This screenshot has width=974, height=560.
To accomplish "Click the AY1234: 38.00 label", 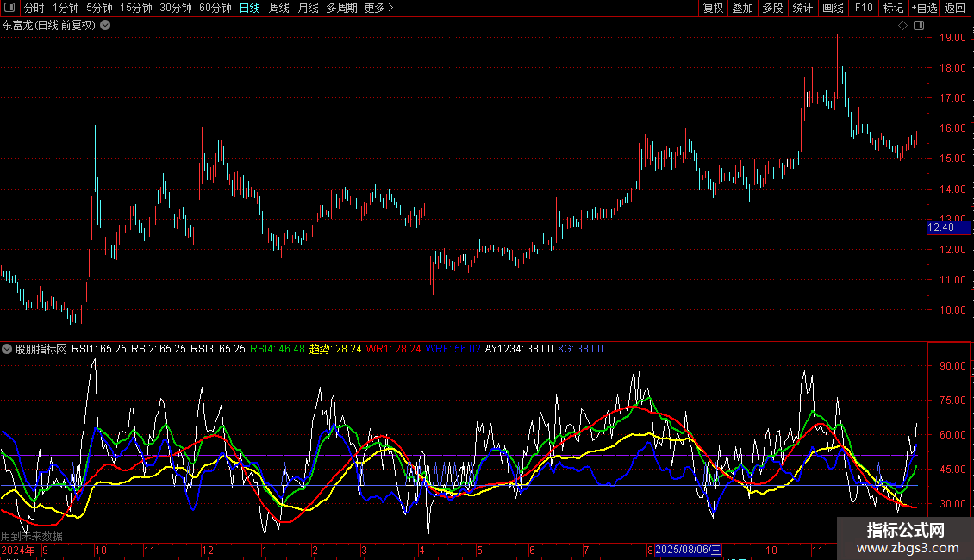I will click(x=519, y=349).
